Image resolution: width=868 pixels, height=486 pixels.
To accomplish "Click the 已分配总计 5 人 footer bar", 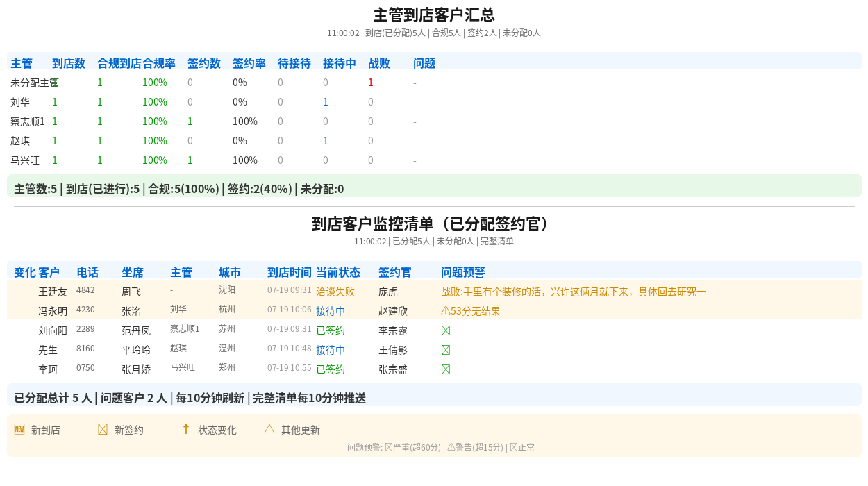I will (434, 395).
